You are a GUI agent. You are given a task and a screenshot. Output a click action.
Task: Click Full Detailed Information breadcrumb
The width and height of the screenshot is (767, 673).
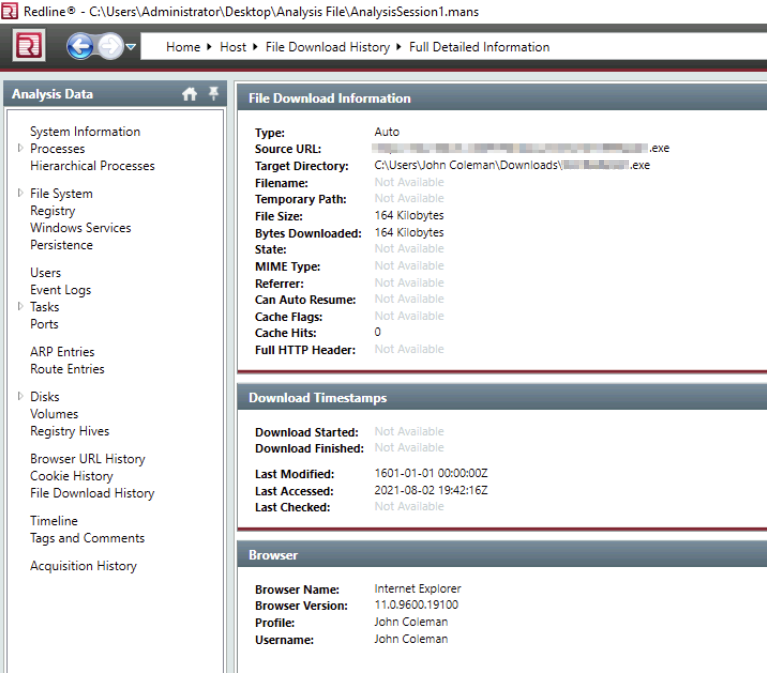coord(479,47)
